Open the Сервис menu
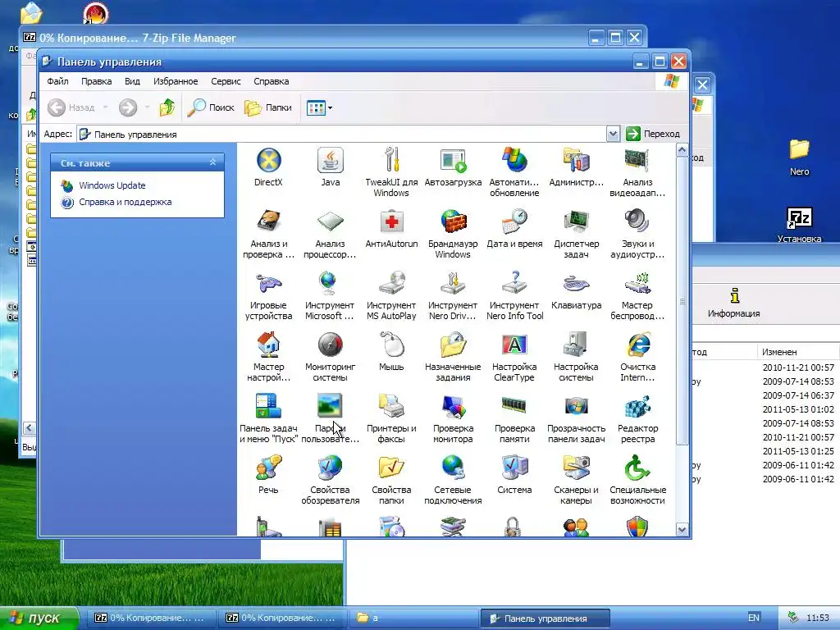The image size is (840, 630). click(x=226, y=81)
